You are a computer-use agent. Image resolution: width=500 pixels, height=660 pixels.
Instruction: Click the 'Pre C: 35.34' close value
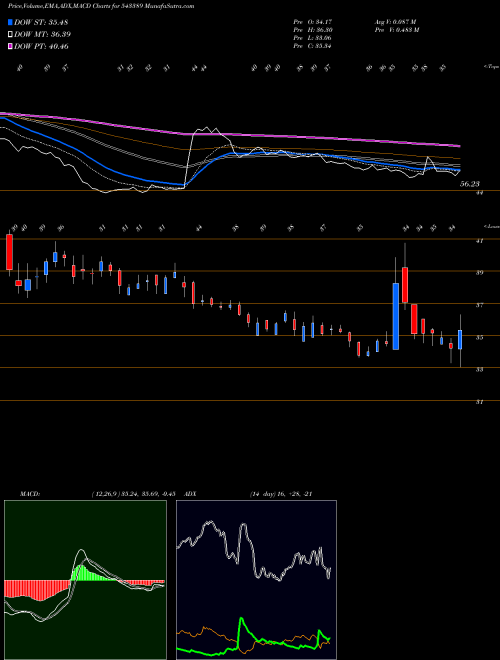point(313,46)
